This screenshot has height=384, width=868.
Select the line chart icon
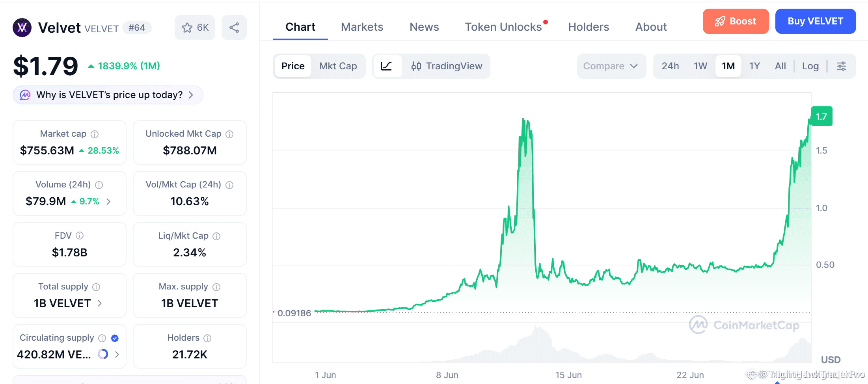tap(387, 66)
